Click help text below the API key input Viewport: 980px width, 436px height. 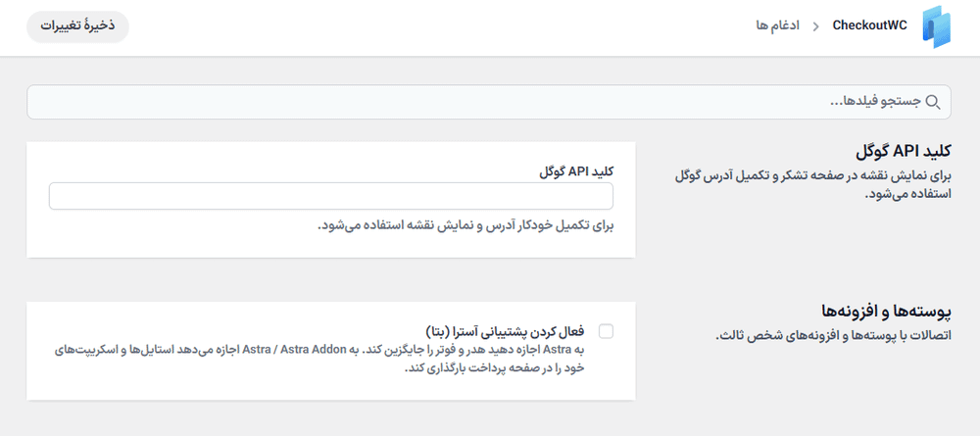[465, 225]
